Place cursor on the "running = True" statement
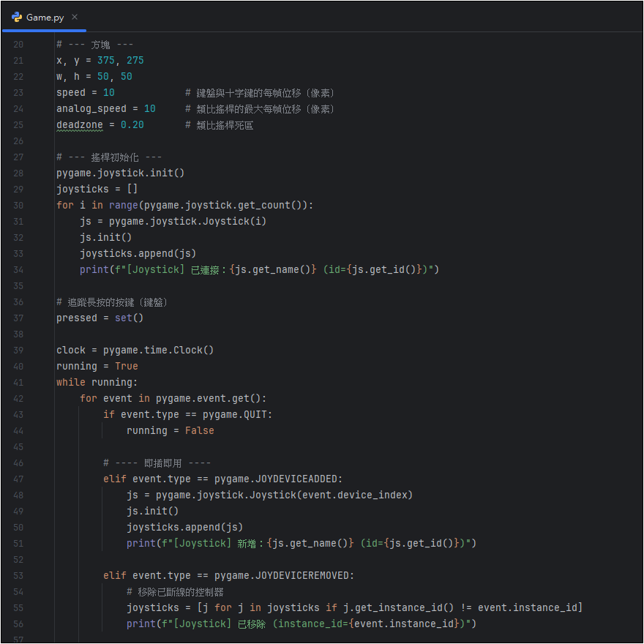644x644 pixels. [97, 366]
